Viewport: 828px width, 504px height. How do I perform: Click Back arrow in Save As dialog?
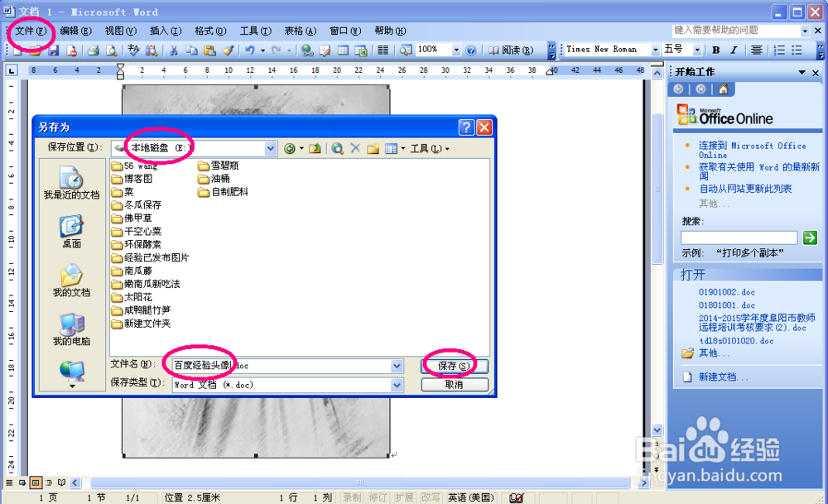[289, 149]
